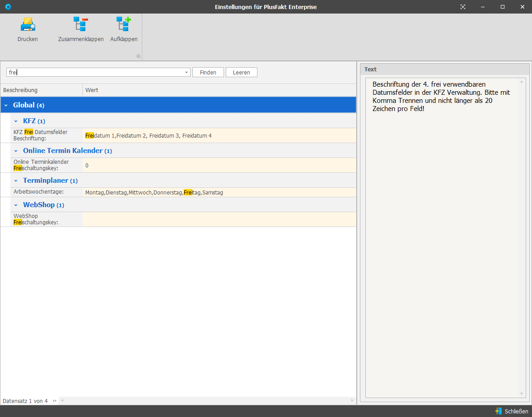The width and height of the screenshot is (532, 417).
Task: Collapse the KFZ subgroup chevron
Action: [16, 121]
